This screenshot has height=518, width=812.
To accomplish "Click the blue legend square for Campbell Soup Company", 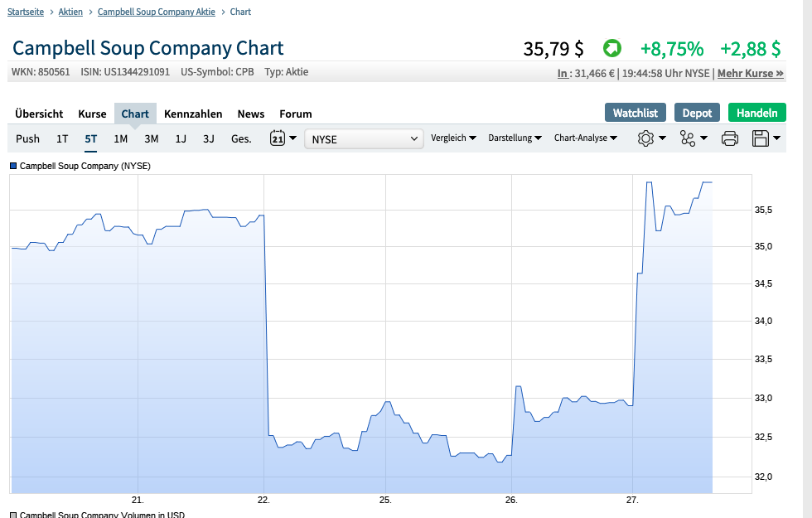I will coord(12,166).
